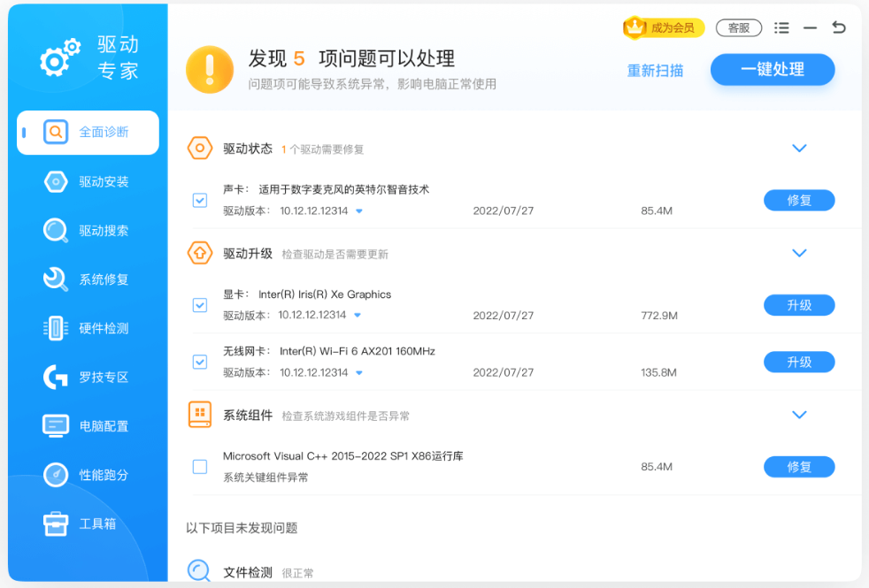This screenshot has height=588, width=869.
Task: Click the 驱动升级 orange arrow icon
Action: pos(200,253)
